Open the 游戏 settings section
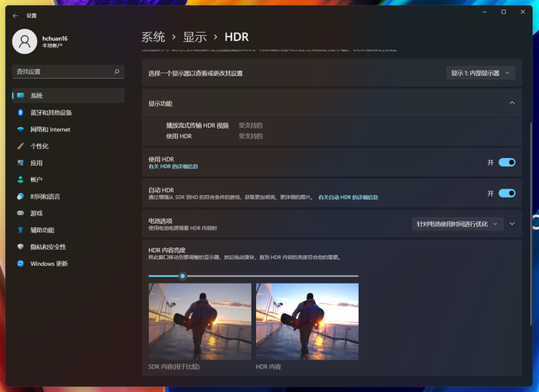Viewport: 539px width, 392px height. coord(36,213)
